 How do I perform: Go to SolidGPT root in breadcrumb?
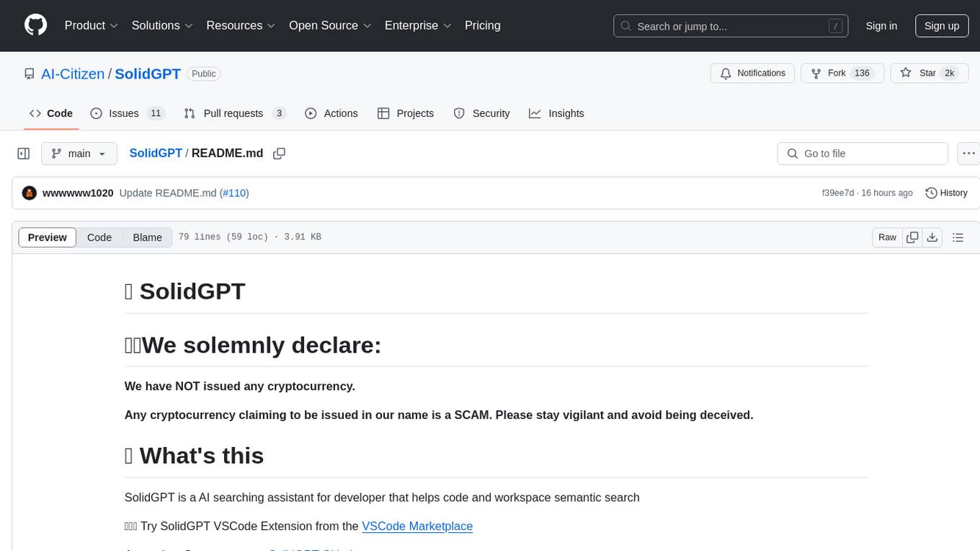click(156, 154)
